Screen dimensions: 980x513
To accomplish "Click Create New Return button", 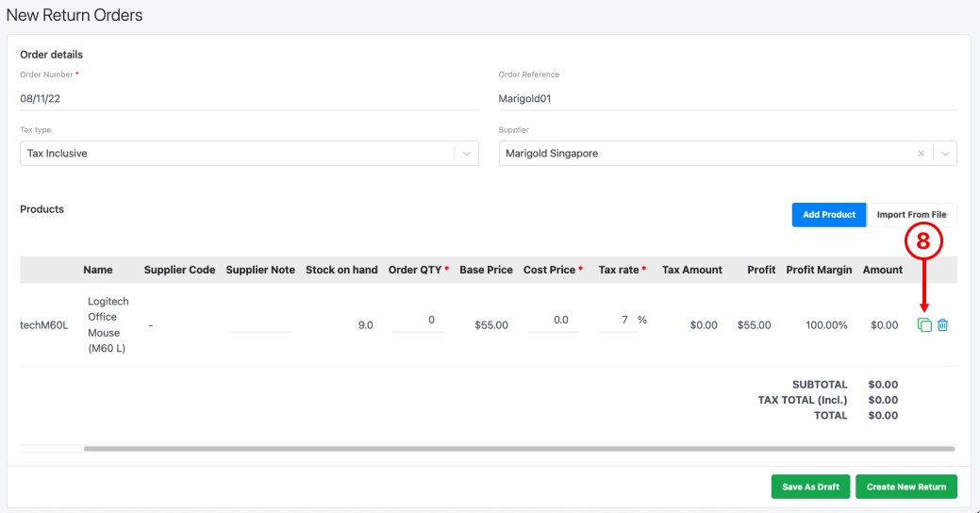I will click(906, 487).
